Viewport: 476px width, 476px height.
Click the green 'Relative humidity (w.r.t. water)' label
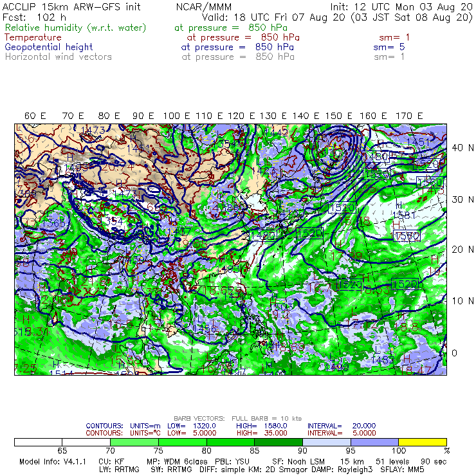coord(76,28)
